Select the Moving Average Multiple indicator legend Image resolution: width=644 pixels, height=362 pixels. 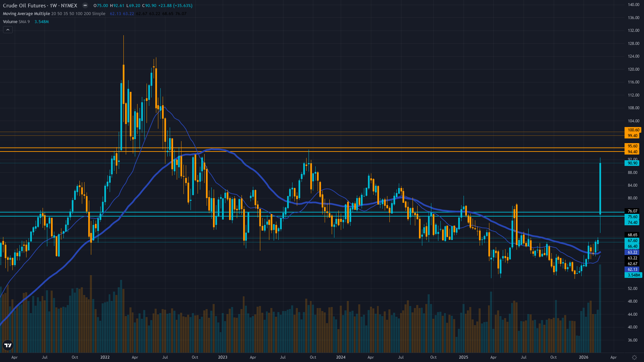click(x=54, y=14)
